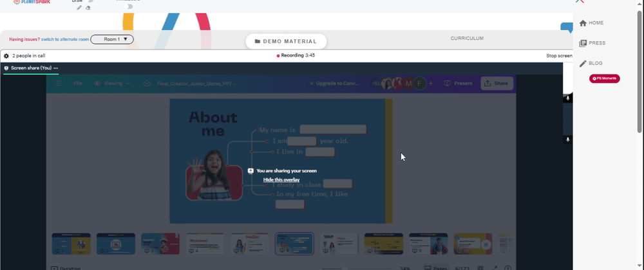Click the M collaborator avatar
Viewport: 644px width, 270px height.
(x=408, y=83)
